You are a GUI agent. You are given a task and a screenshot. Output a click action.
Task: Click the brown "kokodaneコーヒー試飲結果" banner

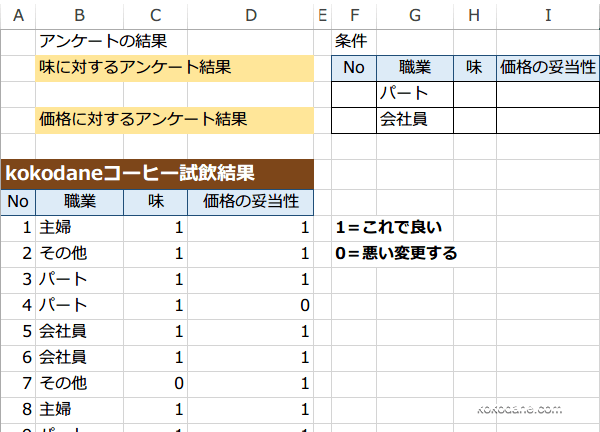pos(129,172)
